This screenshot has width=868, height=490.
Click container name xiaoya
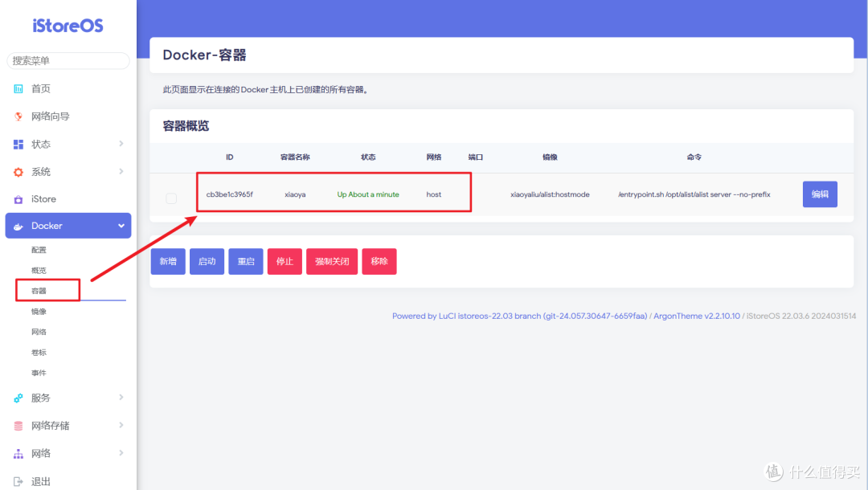click(x=295, y=194)
